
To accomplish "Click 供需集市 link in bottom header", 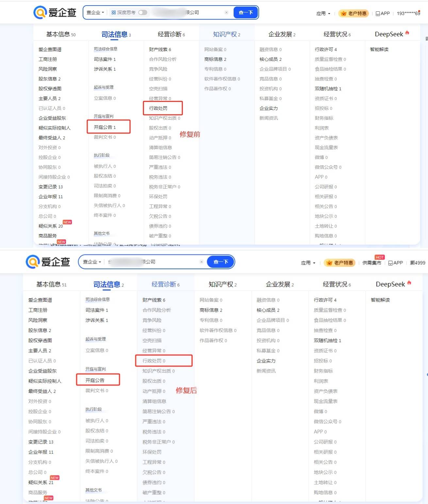I will 372,263.
